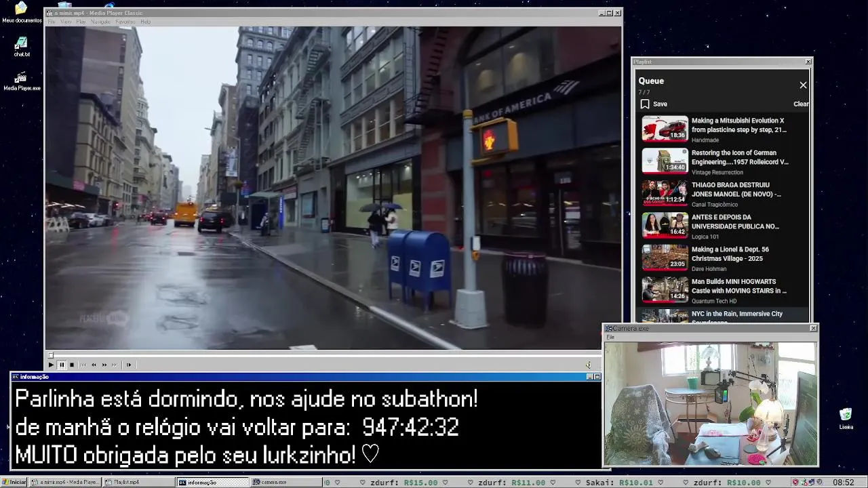Clear the Queue list
The image size is (868, 488).
pyautogui.click(x=801, y=104)
